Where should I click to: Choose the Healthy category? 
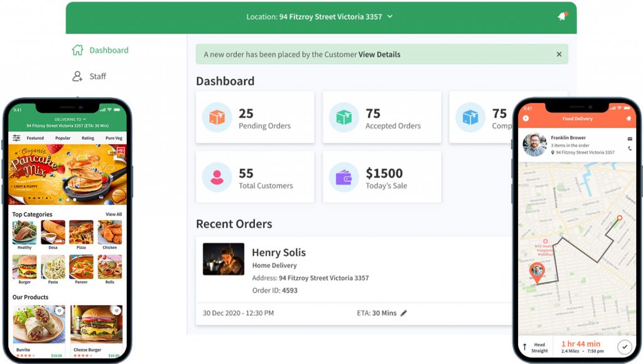tap(24, 235)
